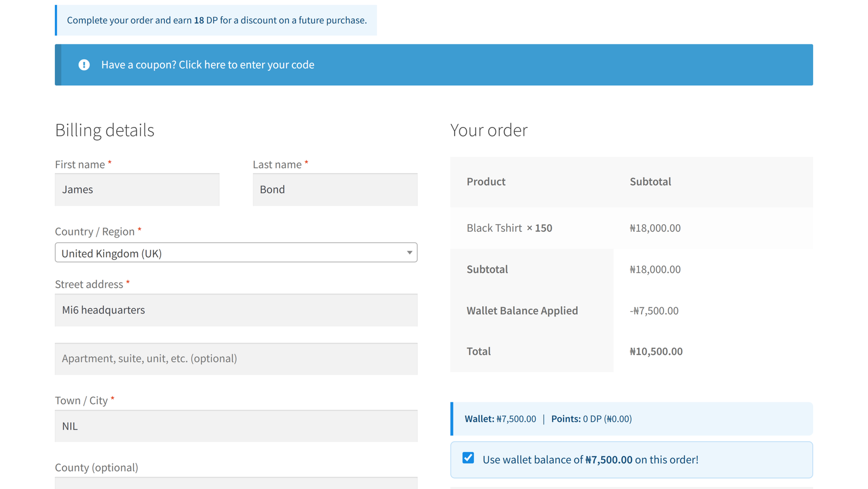Click the Country / Region dropdown arrow
The width and height of the screenshot is (868, 489).
(x=410, y=253)
